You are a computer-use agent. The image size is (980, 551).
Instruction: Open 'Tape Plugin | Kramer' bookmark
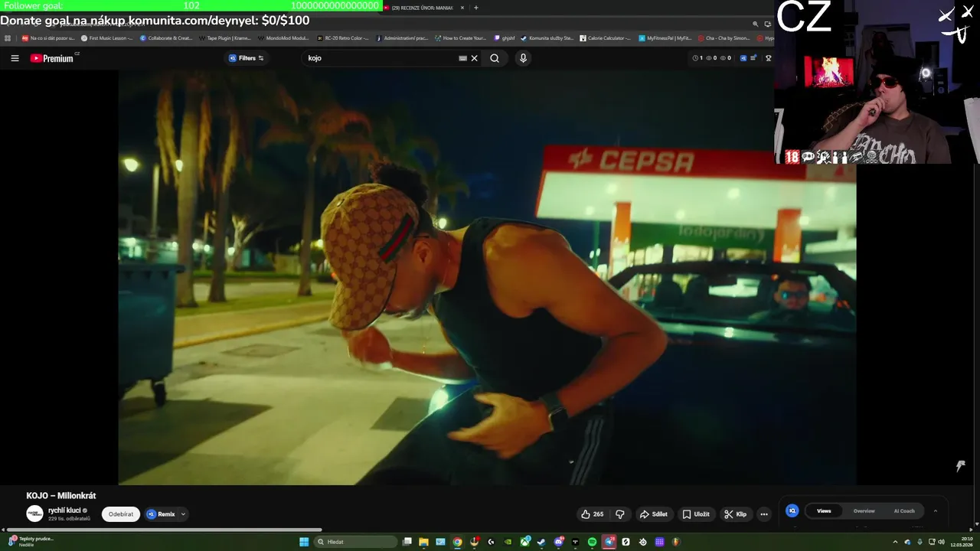click(225, 37)
